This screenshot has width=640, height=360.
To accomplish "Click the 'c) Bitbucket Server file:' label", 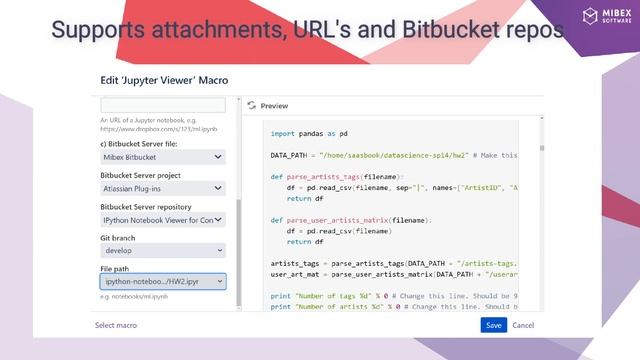I will tap(139, 144).
